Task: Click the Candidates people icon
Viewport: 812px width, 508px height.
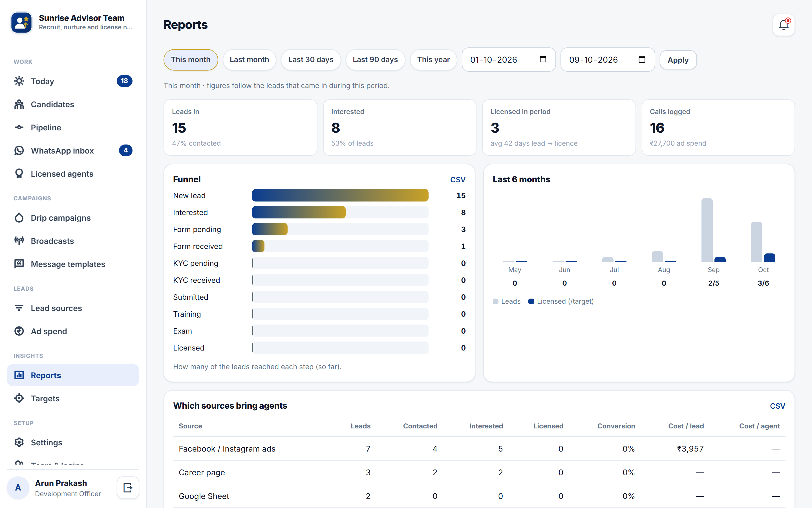Action: [x=19, y=104]
